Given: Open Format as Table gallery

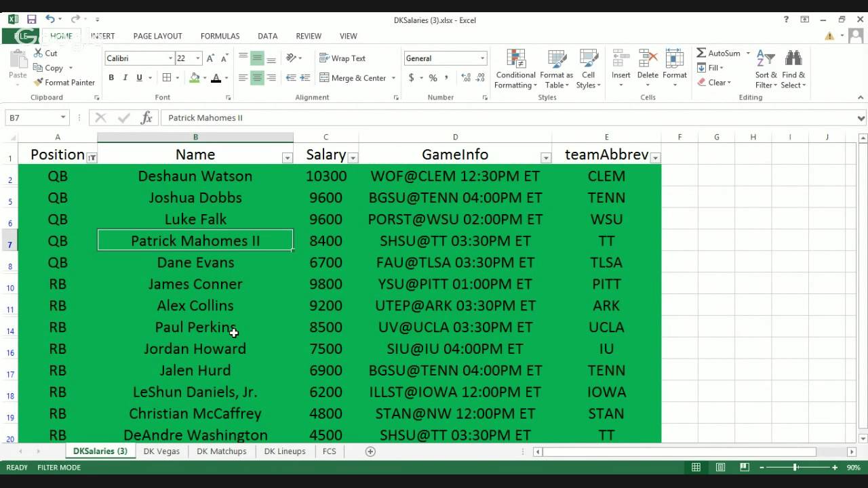Looking at the screenshot, I should tap(558, 69).
